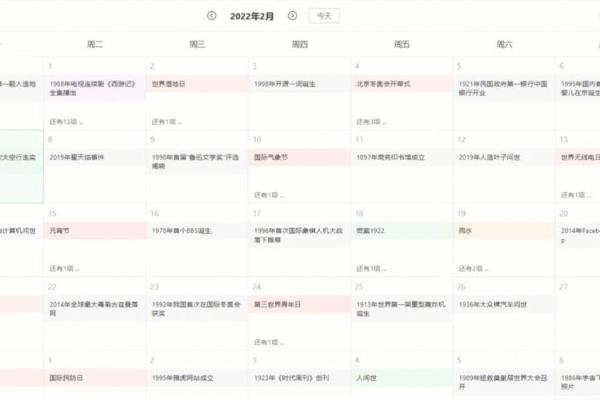The width and height of the screenshot is (600, 400).
Task: Open the 2019年翟天临事件 event
Action: 95,157
